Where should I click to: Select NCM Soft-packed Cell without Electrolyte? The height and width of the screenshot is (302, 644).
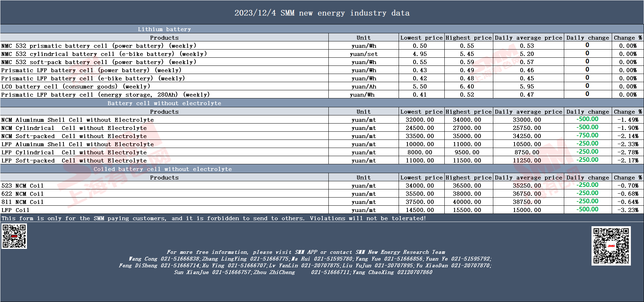tap(74, 136)
